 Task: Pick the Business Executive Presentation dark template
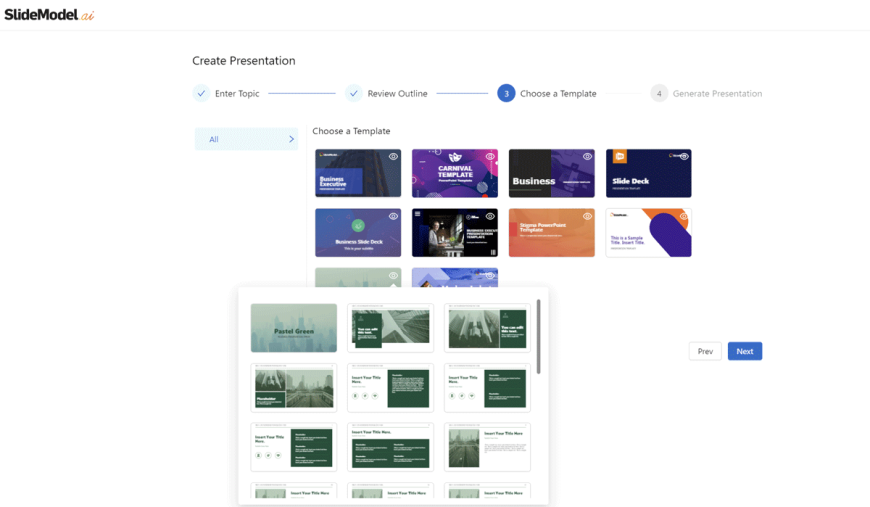pos(454,233)
